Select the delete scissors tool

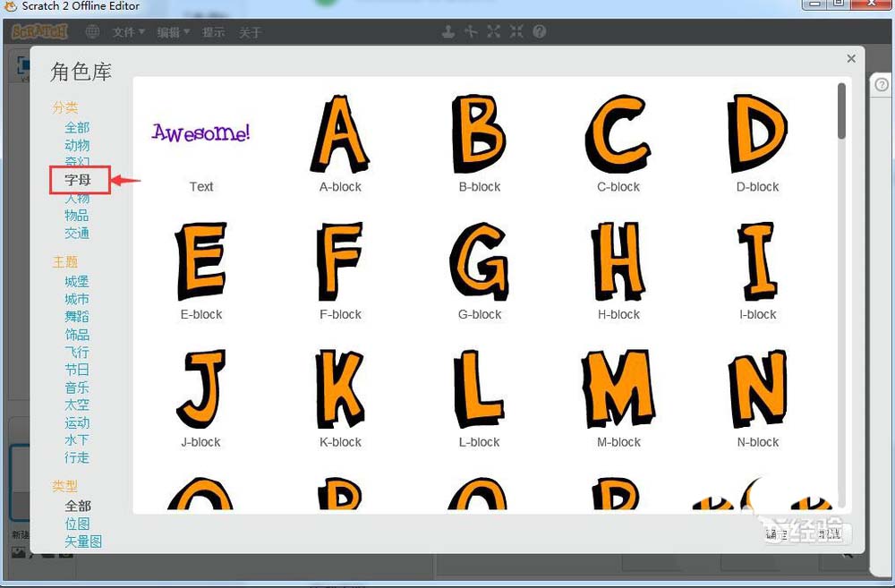click(x=471, y=31)
